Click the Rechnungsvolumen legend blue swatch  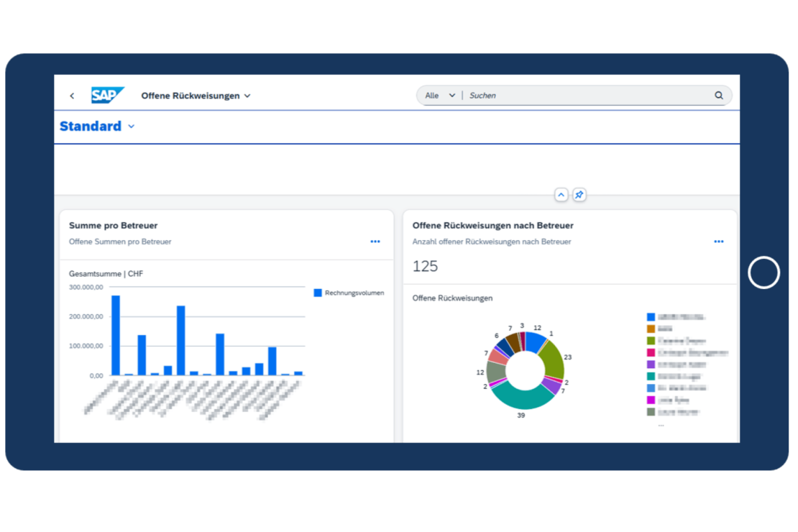tap(318, 293)
